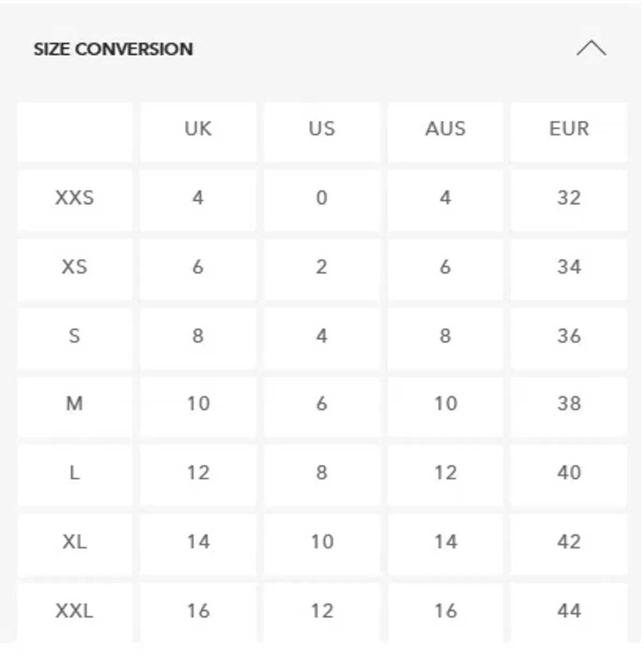
Task: Click US value 0 for XXS
Action: [321, 198]
